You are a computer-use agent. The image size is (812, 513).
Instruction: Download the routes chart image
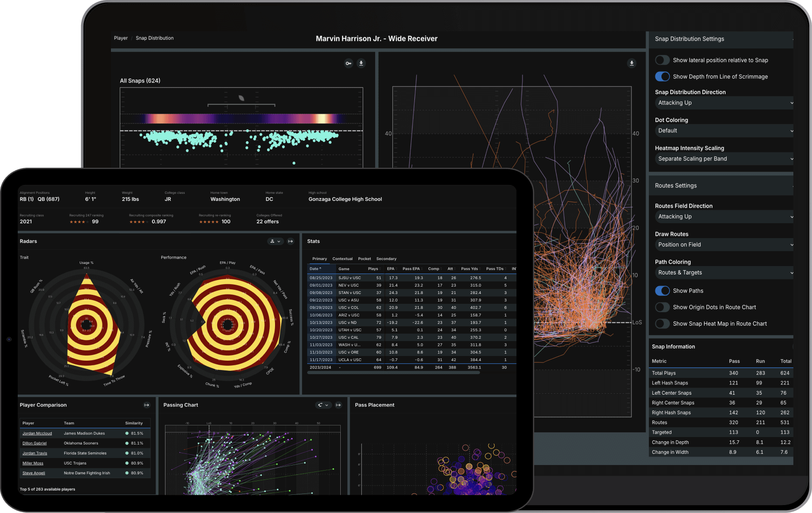pyautogui.click(x=632, y=63)
